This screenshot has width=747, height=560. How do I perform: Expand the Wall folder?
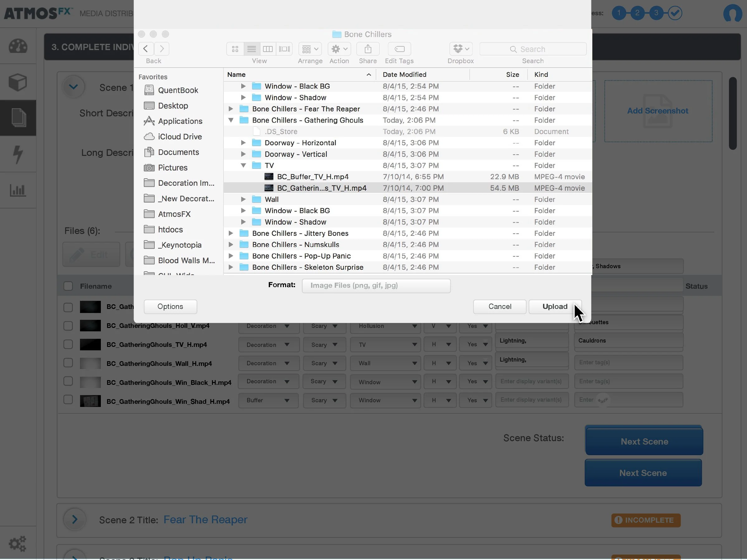tap(243, 199)
